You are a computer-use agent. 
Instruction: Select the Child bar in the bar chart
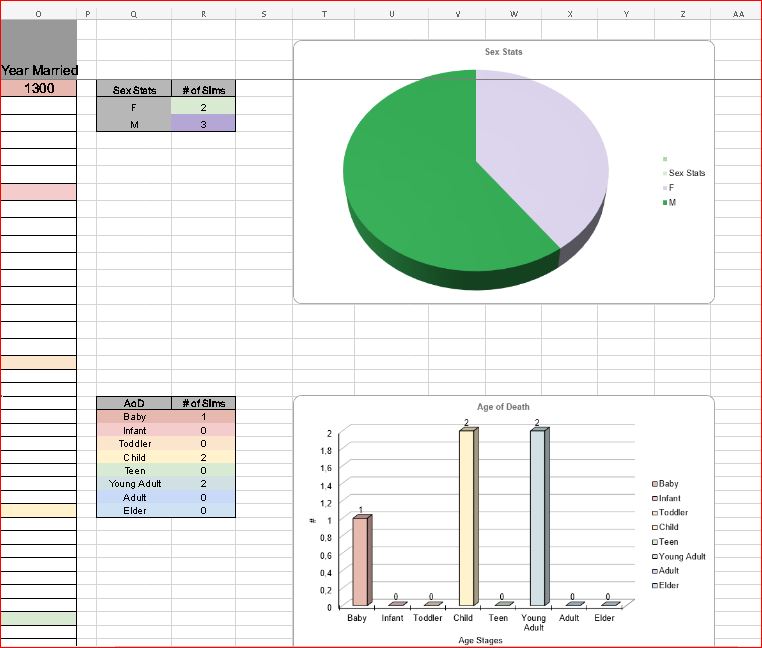(x=468, y=517)
